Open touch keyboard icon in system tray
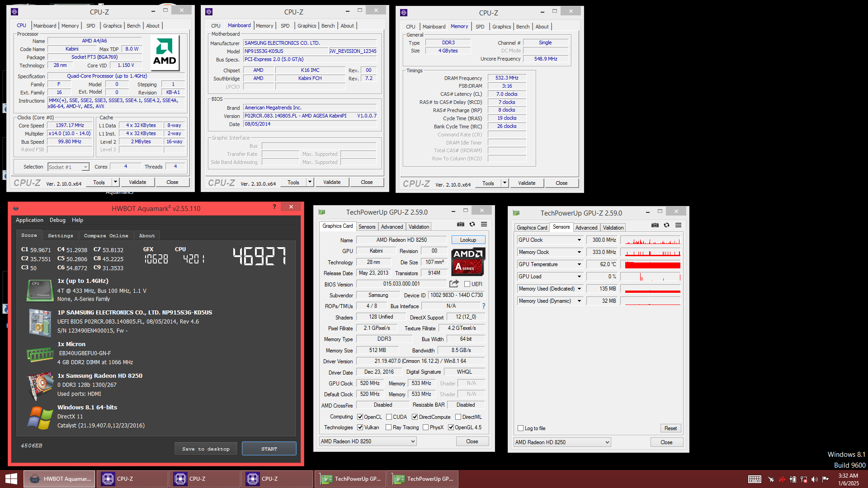 pyautogui.click(x=755, y=479)
